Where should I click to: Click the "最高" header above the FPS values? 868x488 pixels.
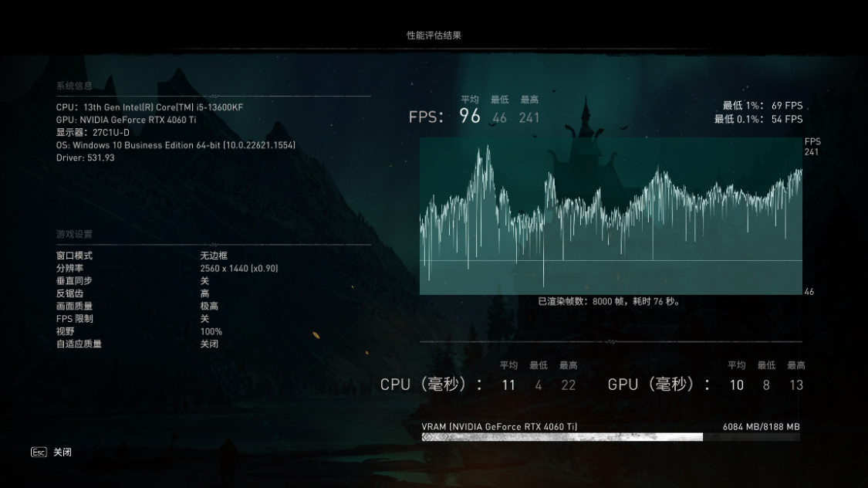tap(530, 100)
